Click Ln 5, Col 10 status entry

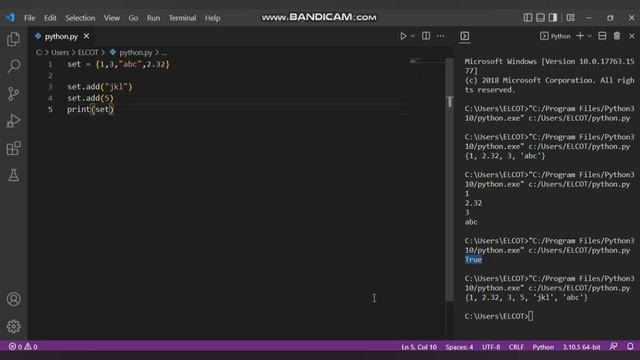(x=419, y=347)
